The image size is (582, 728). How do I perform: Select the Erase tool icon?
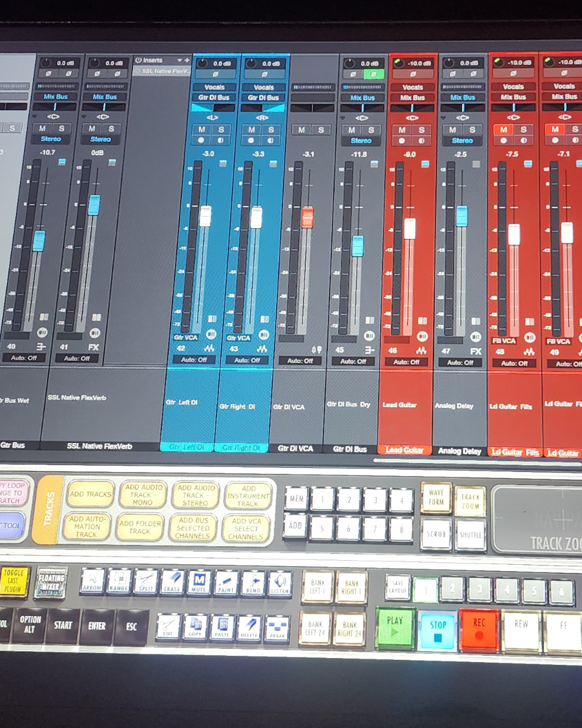click(172, 582)
